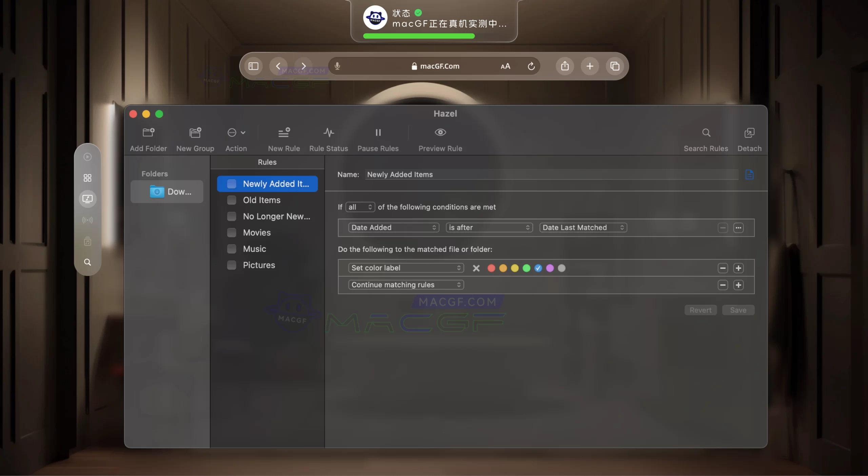Open the Date Added condition dropdown
Image resolution: width=868 pixels, height=476 pixels.
pos(393,227)
